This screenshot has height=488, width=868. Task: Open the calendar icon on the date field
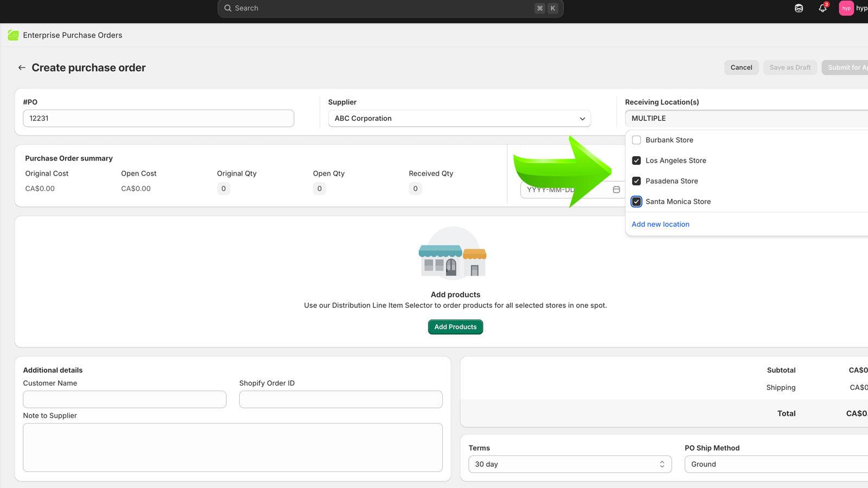616,190
